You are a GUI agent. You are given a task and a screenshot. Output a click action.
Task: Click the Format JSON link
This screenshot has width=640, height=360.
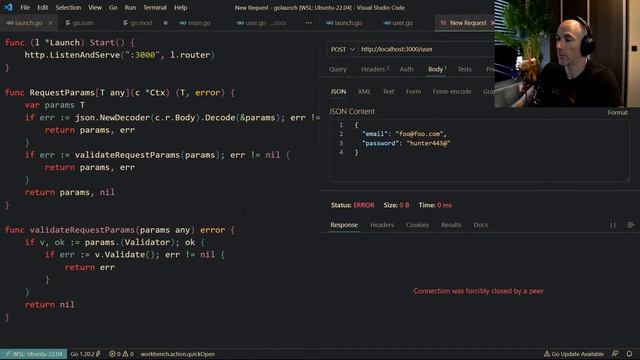(617, 112)
